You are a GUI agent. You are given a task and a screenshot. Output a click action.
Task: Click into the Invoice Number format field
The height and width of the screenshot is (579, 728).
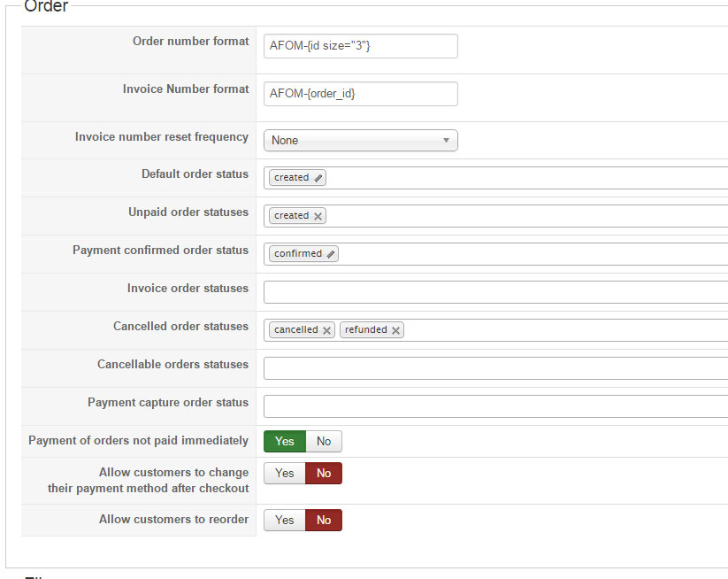click(360, 94)
